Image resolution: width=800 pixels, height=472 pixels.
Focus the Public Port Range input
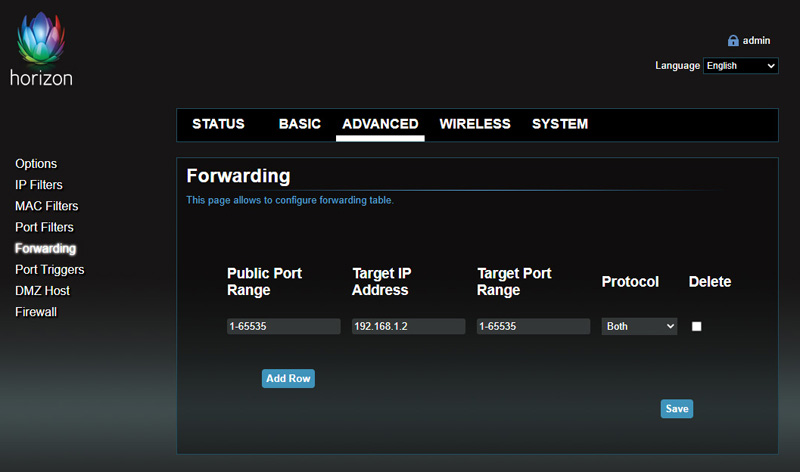283,327
